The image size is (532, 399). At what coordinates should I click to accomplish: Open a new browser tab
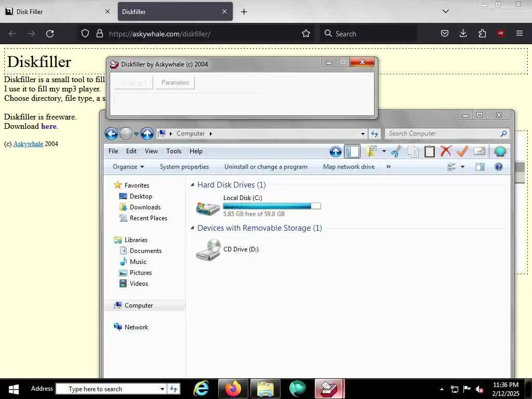pyautogui.click(x=244, y=12)
